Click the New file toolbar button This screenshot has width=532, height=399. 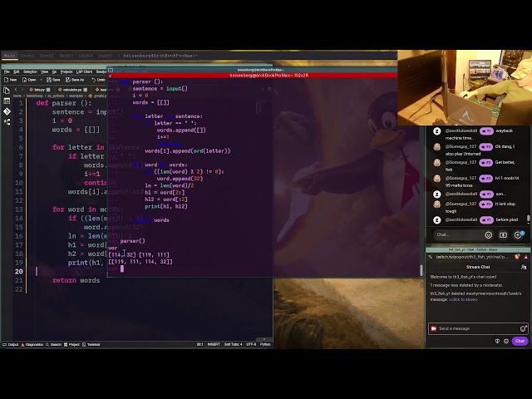point(10,80)
